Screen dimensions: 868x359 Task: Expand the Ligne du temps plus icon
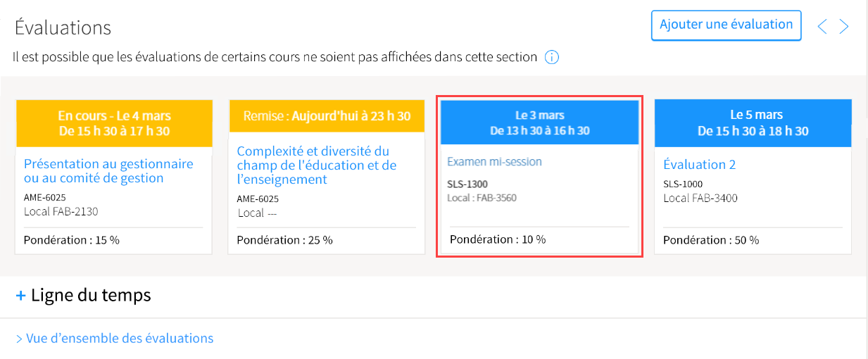click(21, 296)
